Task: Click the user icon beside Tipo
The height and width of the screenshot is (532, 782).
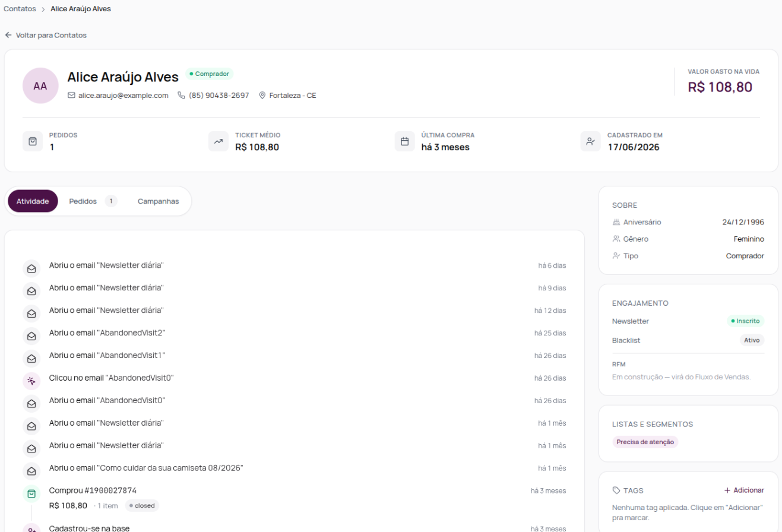Action: click(x=616, y=256)
